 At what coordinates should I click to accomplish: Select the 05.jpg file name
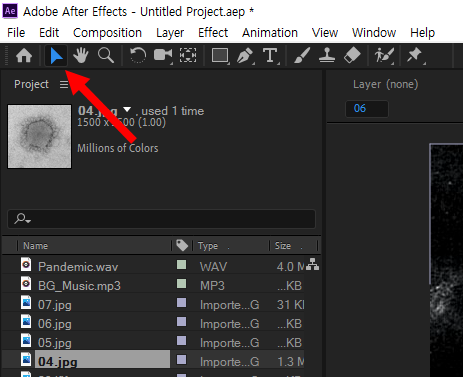(55, 343)
